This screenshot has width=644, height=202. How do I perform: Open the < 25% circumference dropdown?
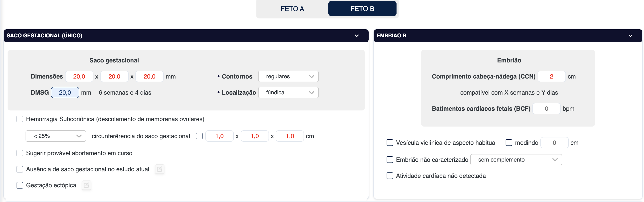coord(56,136)
